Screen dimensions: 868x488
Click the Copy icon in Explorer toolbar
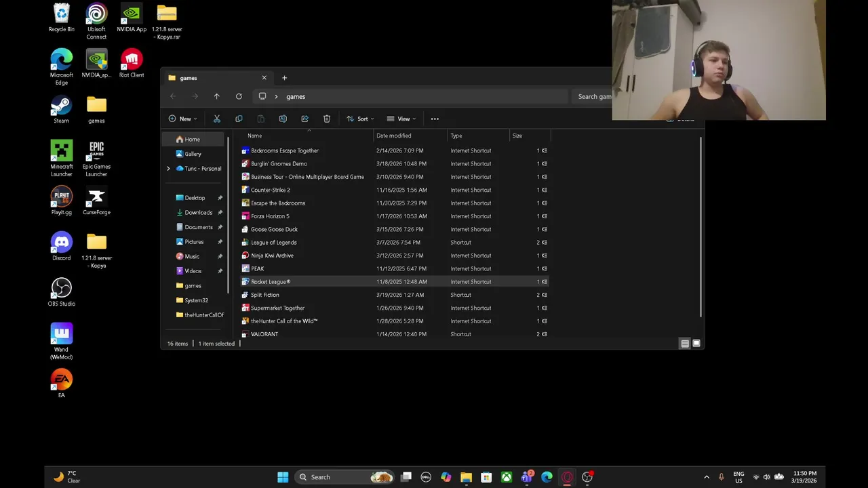pyautogui.click(x=239, y=119)
